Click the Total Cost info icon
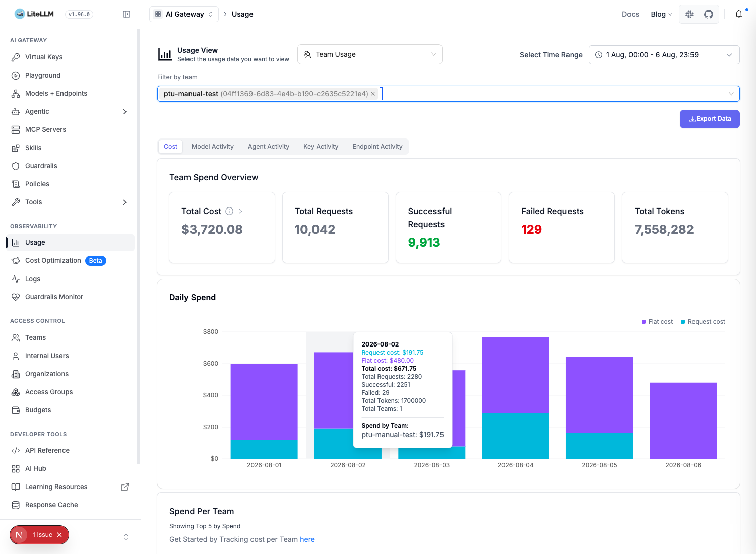 229,211
